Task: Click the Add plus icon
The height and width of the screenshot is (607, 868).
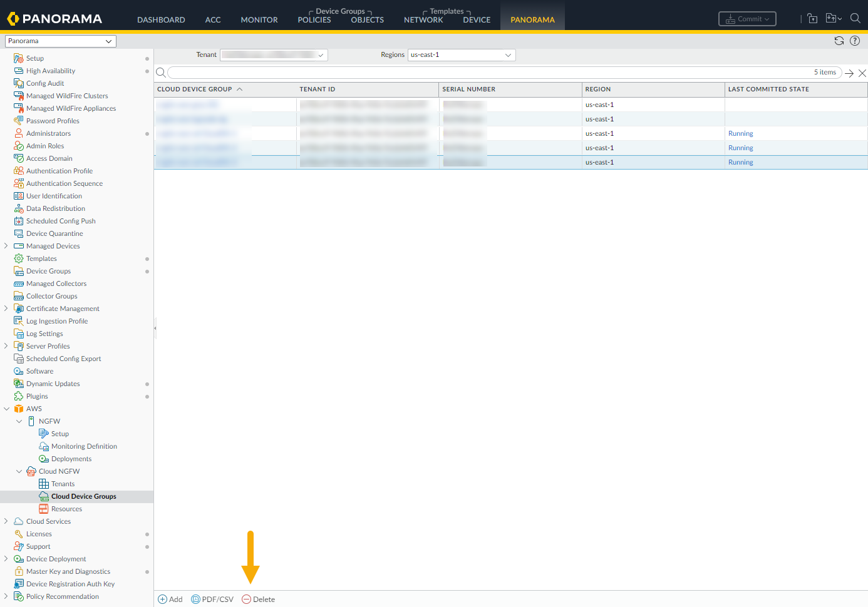Action: 163,599
